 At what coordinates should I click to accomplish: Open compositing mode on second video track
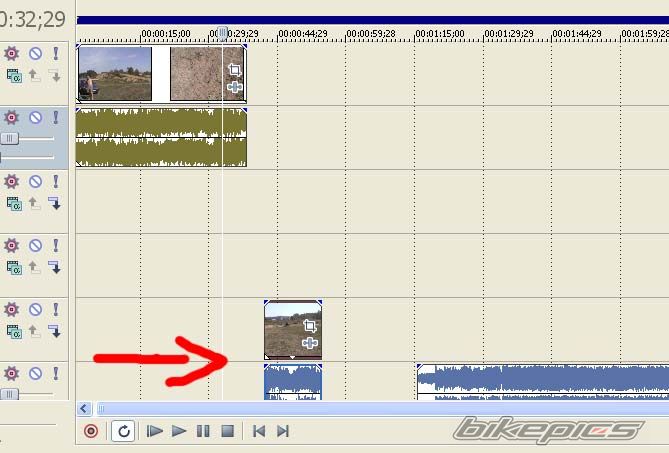coord(14,203)
